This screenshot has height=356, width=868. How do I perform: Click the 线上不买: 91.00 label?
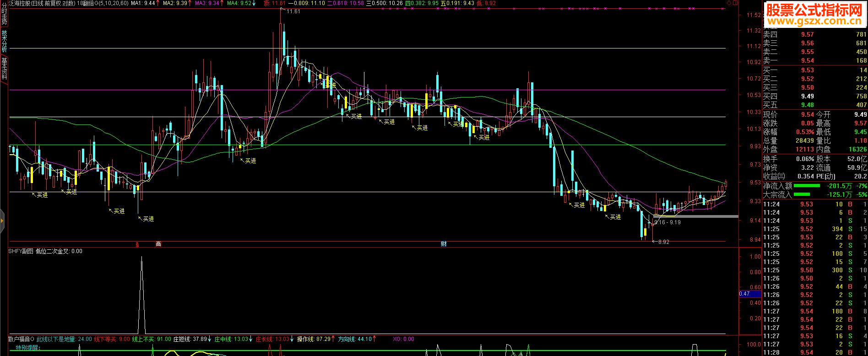coord(152,339)
